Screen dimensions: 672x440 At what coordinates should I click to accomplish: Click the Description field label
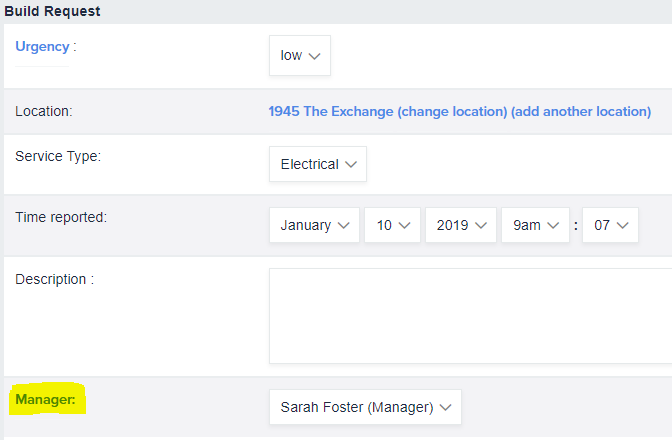click(54, 279)
